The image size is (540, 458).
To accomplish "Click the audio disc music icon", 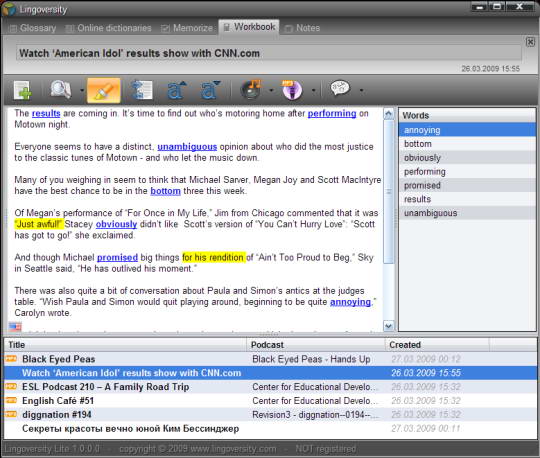I will (x=251, y=90).
